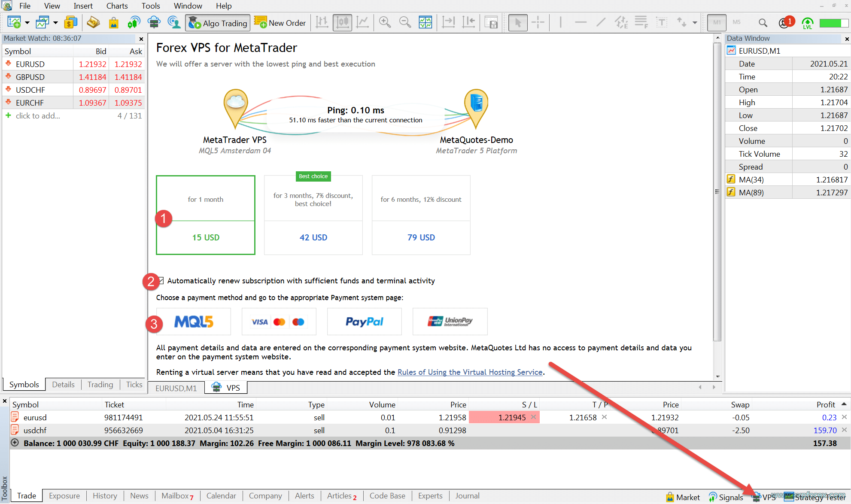This screenshot has height=504, width=851.
Task: Switch to the M5 timeframe
Action: click(737, 22)
